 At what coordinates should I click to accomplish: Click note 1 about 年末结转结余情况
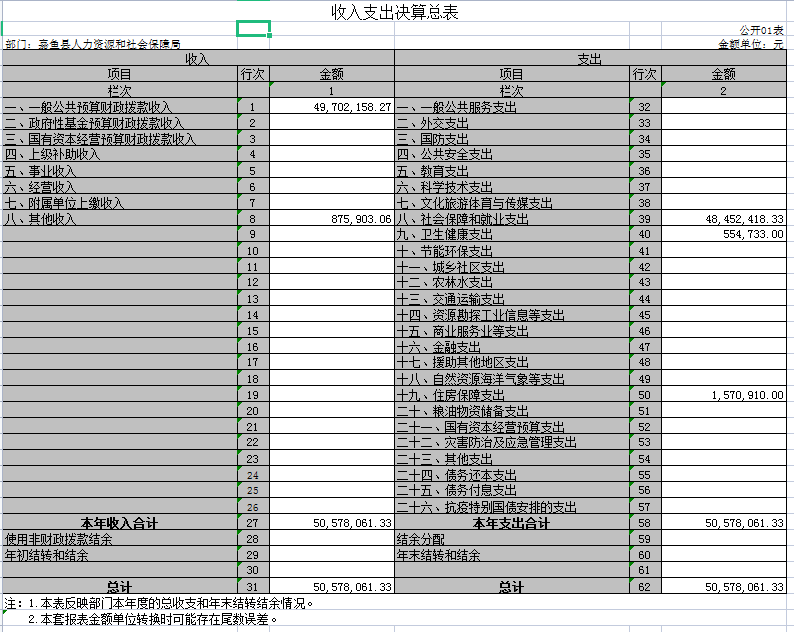click(160, 603)
